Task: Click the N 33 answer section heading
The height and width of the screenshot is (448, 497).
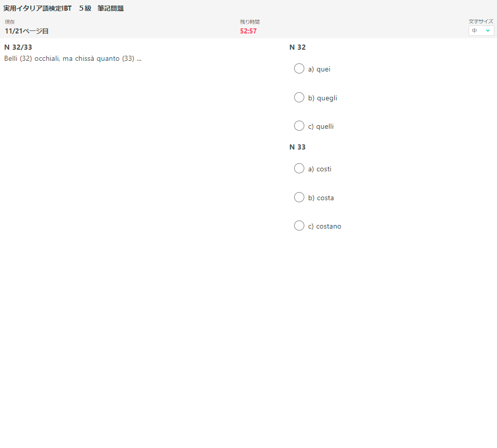Action: tap(297, 147)
